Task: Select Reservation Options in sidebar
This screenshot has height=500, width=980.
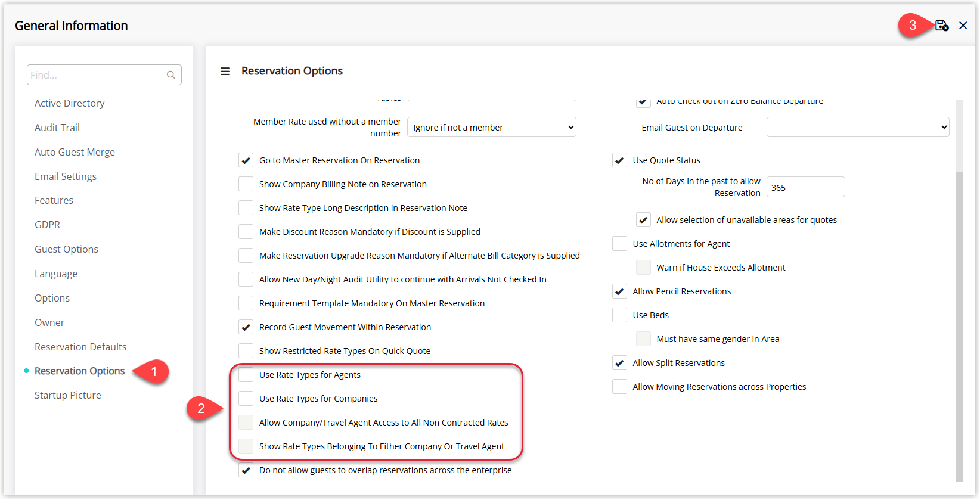Action: pyautogui.click(x=80, y=371)
